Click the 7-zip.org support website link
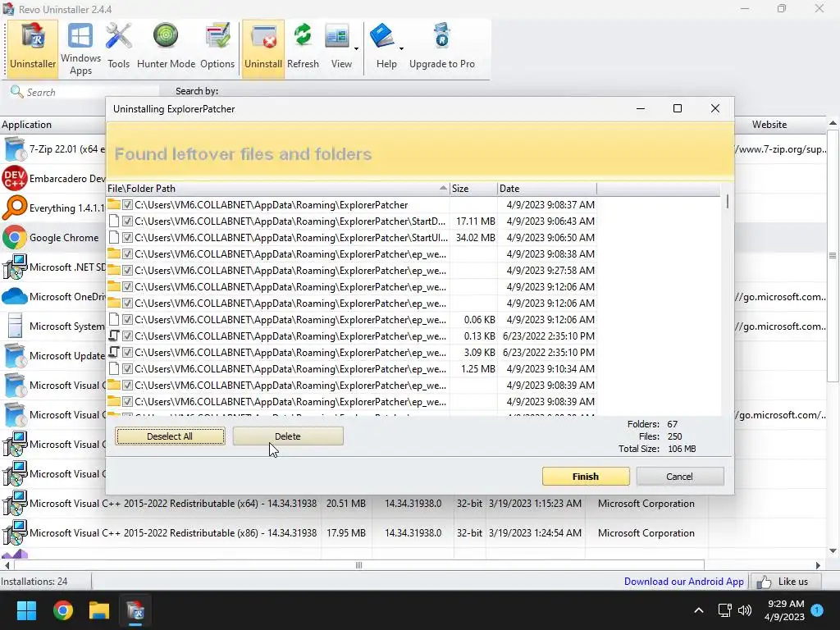Viewport: 840px width, 630px height. pos(781,149)
